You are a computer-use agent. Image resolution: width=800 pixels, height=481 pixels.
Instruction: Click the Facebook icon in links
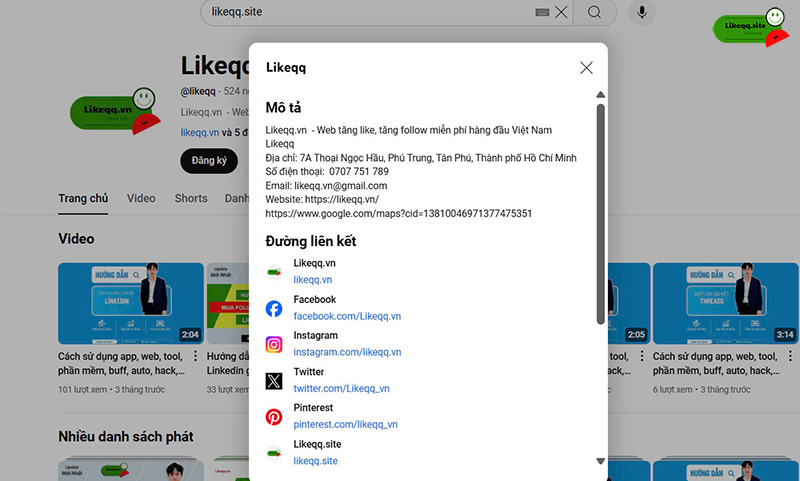(274, 309)
